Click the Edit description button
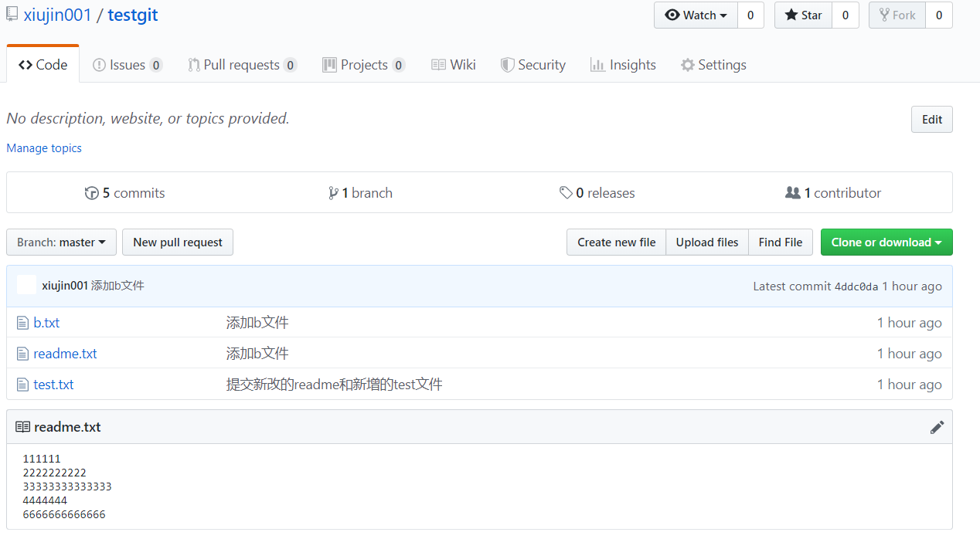 pyautogui.click(x=932, y=120)
